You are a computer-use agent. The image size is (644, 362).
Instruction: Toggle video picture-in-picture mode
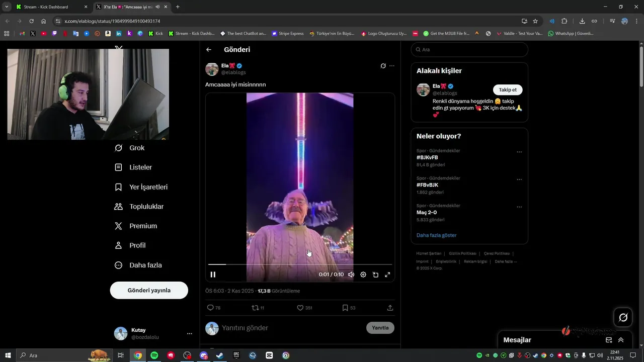[375, 275]
